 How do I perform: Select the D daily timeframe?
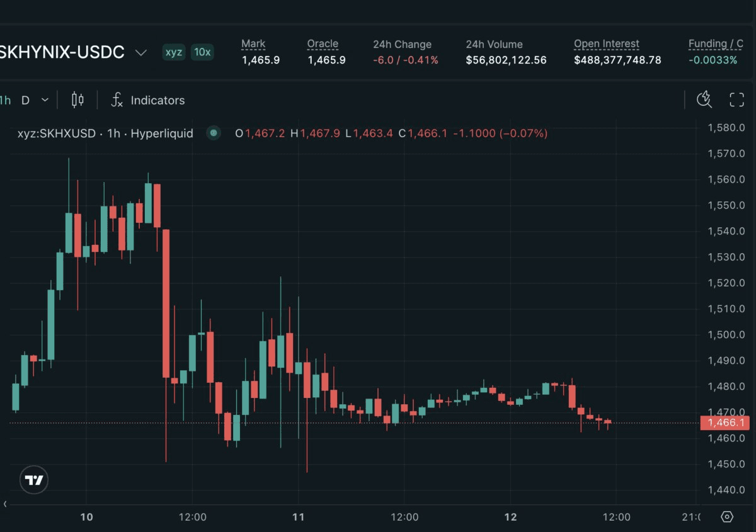click(25, 100)
